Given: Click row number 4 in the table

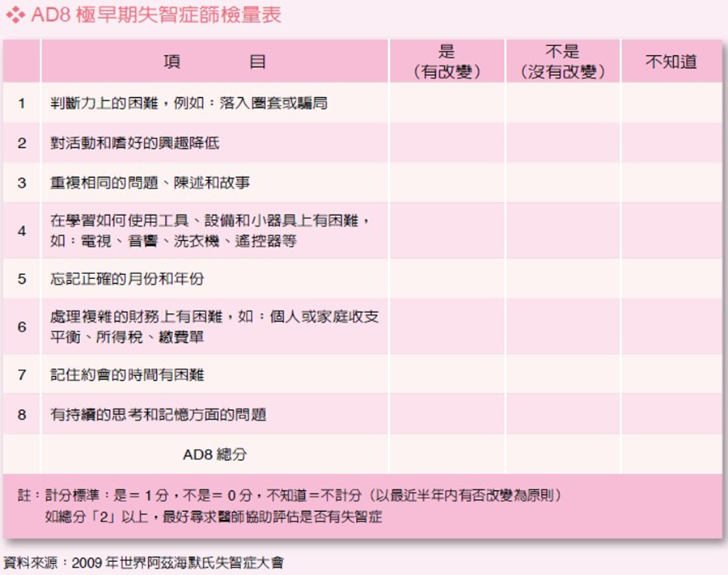Looking at the screenshot, I should click(x=22, y=230).
